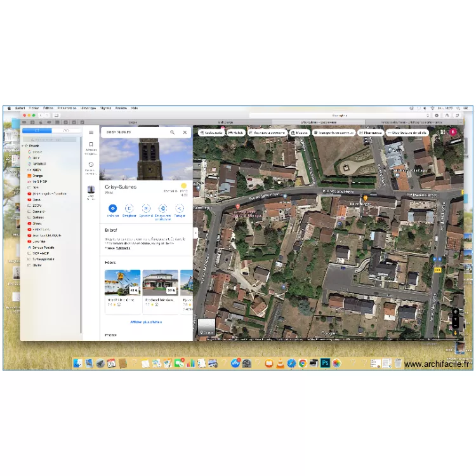Screen dimensions: 476x476
Task: Click the search magnifier in Maps search box
Action: (172, 133)
